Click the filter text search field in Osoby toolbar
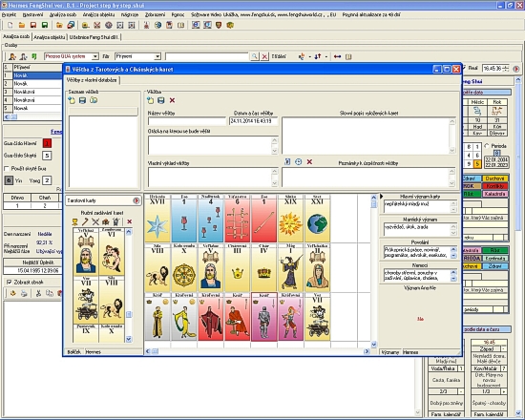This screenshot has height=420, width=525. 207,56
